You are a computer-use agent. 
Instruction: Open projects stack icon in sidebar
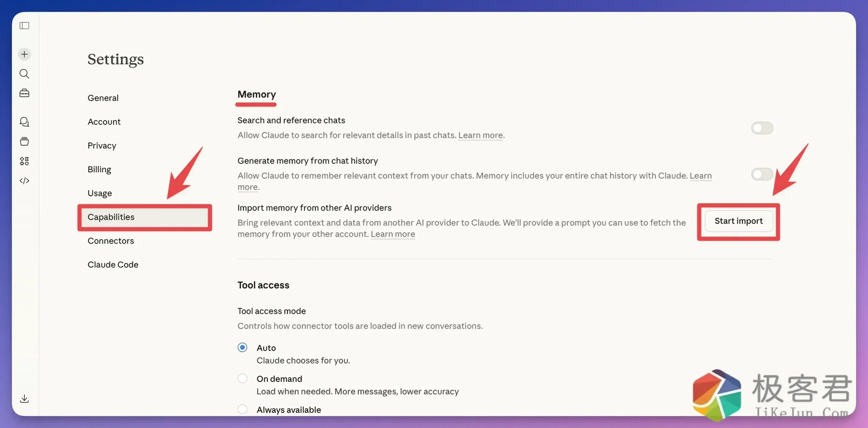tap(24, 141)
